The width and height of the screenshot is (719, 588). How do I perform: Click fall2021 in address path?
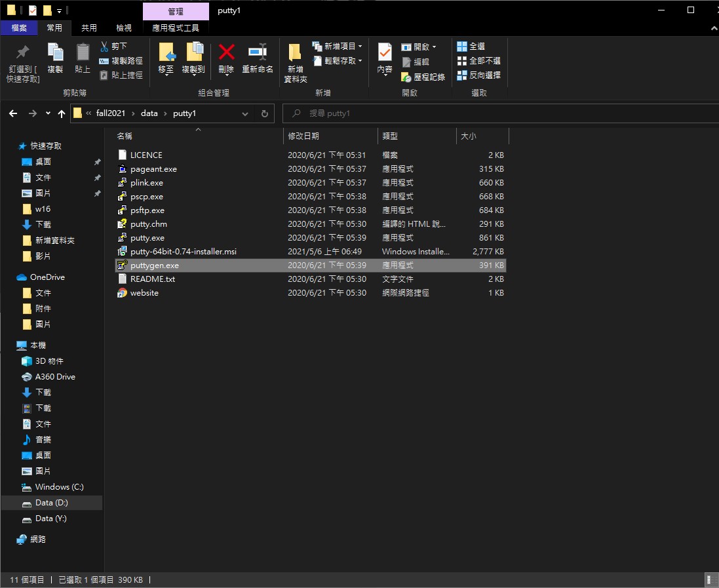[x=111, y=113]
